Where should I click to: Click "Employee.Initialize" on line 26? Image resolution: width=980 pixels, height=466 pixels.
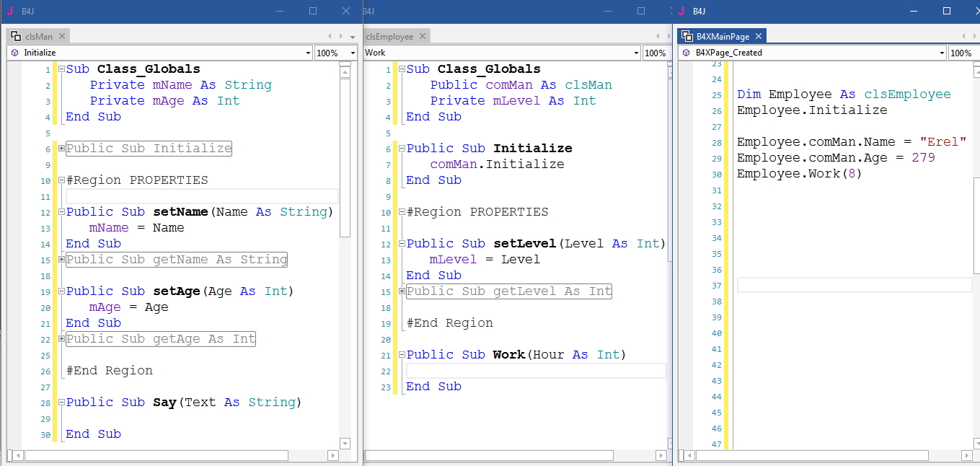(812, 110)
